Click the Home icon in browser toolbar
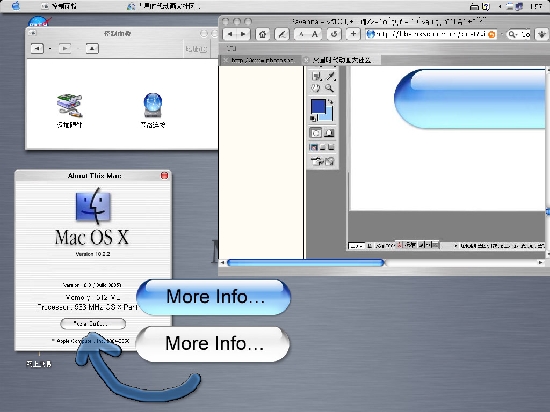 (x=262, y=34)
